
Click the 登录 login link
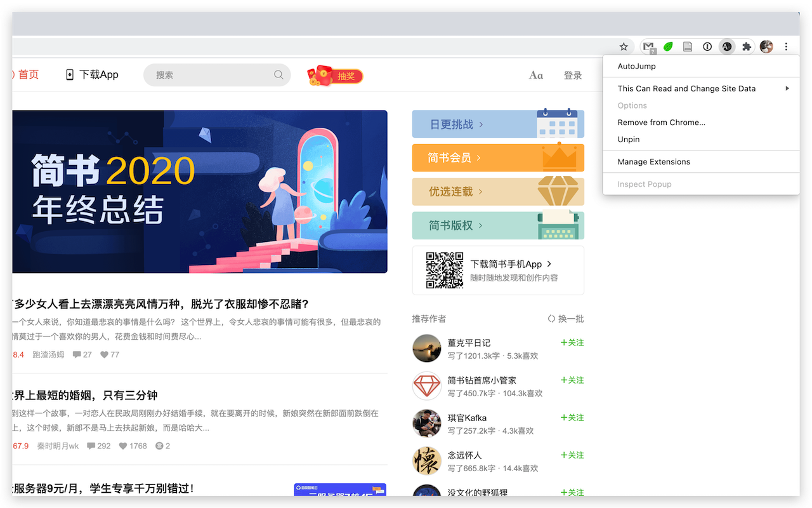point(572,75)
